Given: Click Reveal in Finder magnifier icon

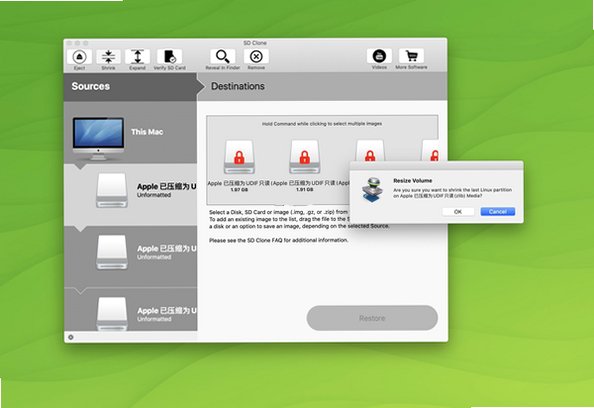Looking at the screenshot, I should point(223,56).
